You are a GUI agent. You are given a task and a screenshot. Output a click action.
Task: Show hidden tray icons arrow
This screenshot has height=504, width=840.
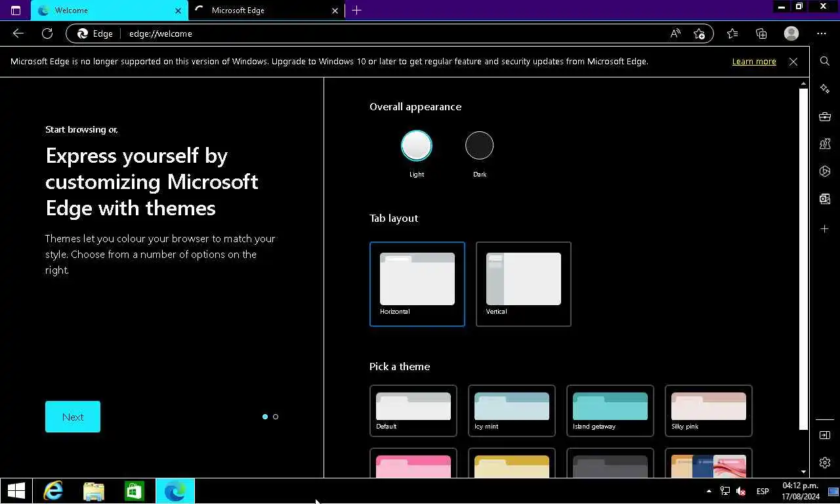coord(709,491)
